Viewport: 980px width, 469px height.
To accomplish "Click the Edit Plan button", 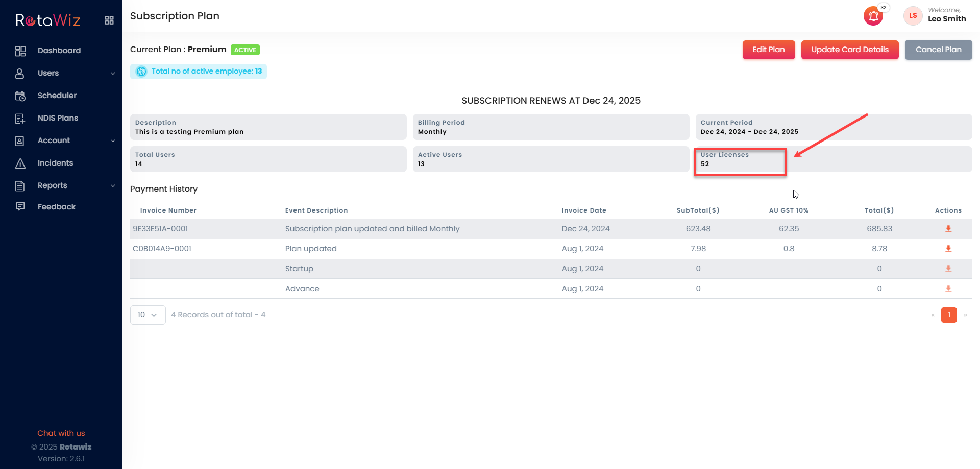I will tap(768, 50).
